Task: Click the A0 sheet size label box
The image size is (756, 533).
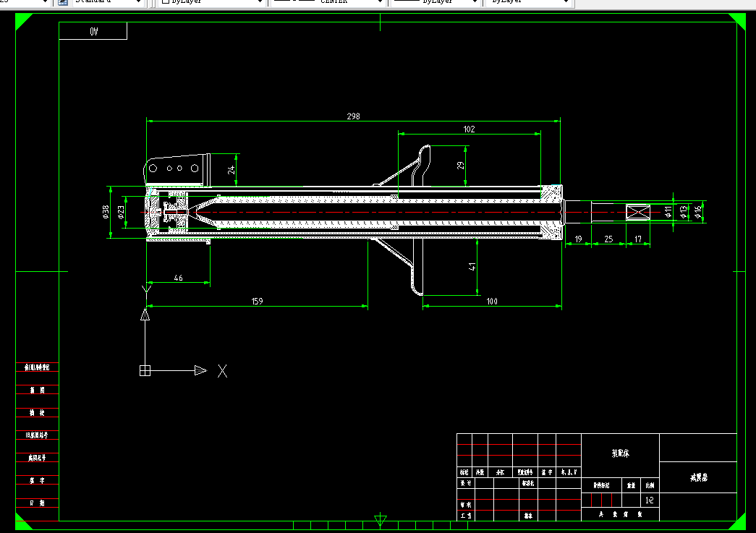Action: pyautogui.click(x=93, y=31)
